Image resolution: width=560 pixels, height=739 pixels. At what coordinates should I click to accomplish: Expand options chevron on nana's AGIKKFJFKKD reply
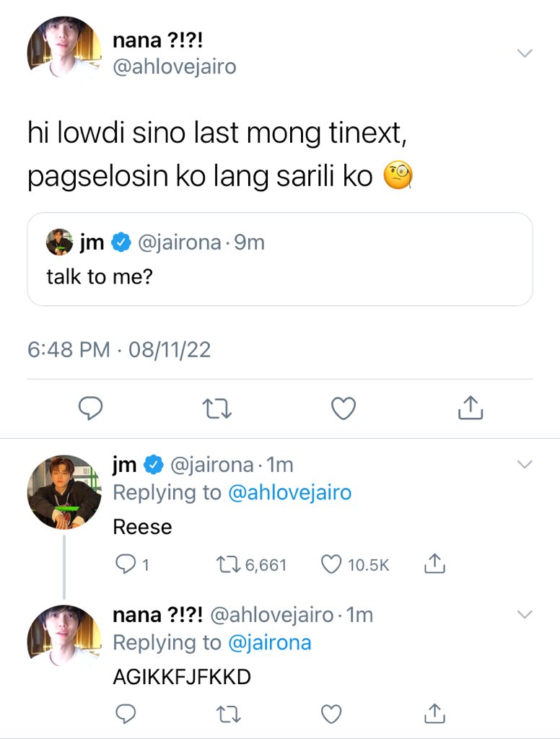coord(525,614)
